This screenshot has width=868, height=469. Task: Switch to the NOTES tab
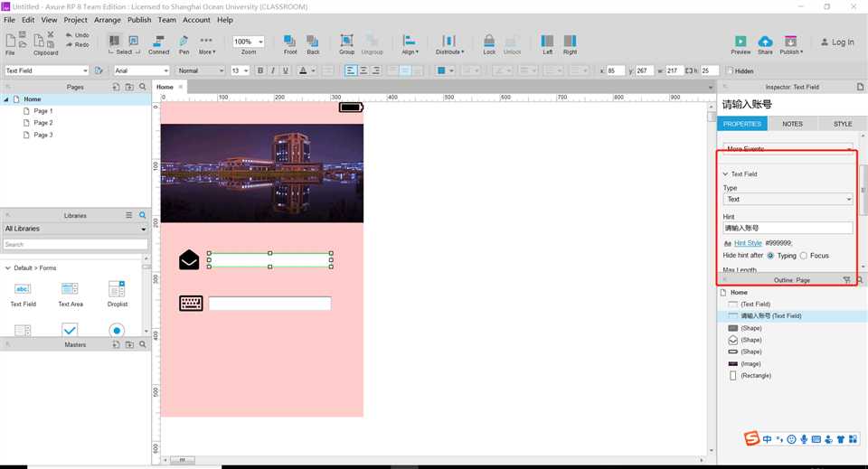(792, 124)
